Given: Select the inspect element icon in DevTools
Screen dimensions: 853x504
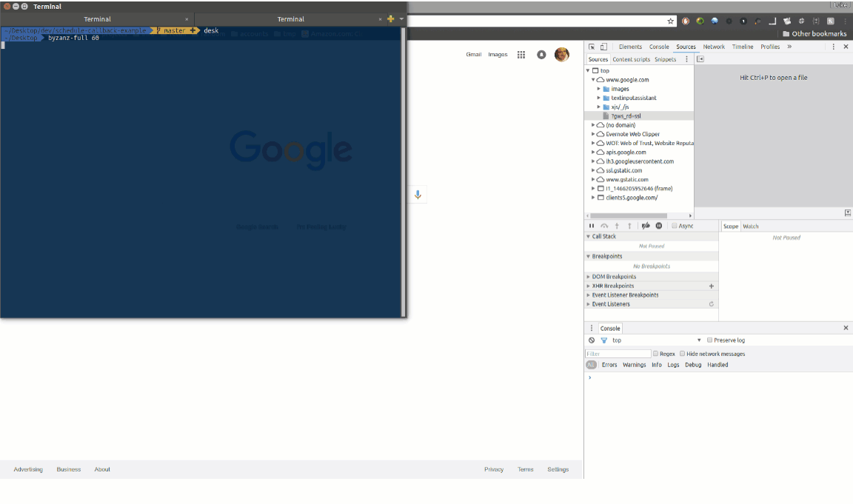Looking at the screenshot, I should pyautogui.click(x=592, y=47).
